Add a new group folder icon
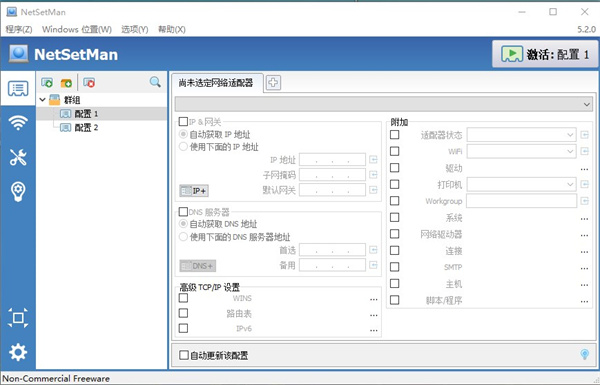Screen dimensions: 600x385 tap(66, 83)
